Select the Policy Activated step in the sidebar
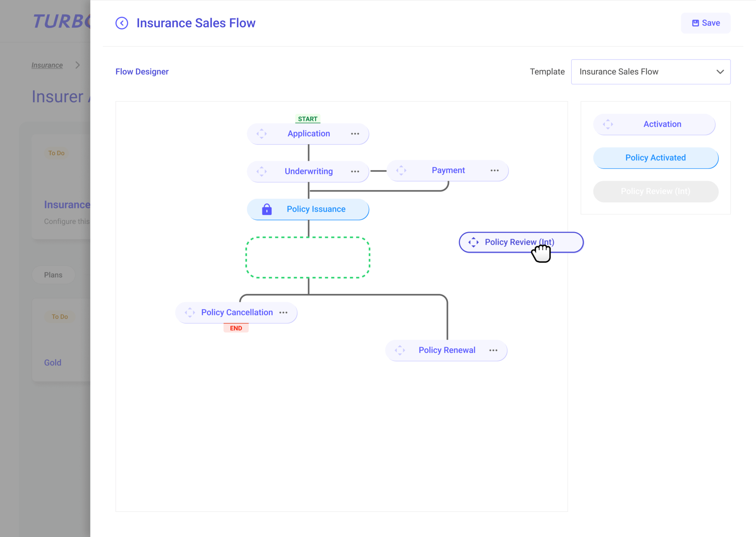The width and height of the screenshot is (756, 537). click(655, 158)
